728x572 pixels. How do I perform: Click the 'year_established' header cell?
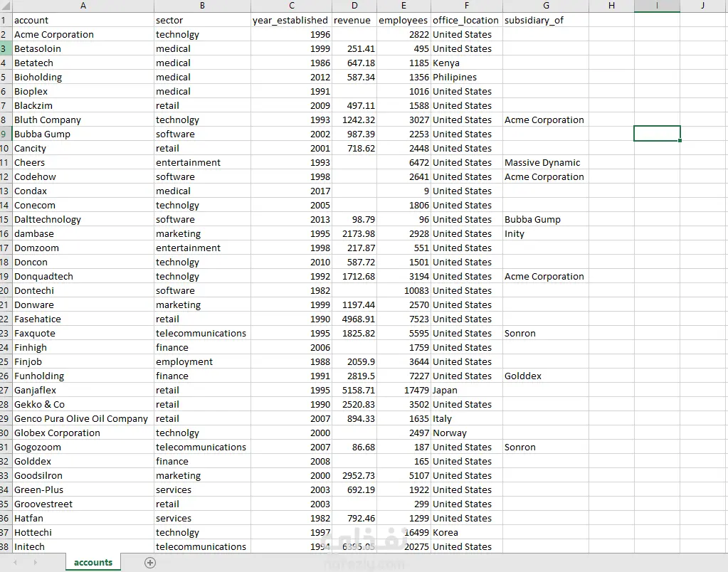[292, 20]
